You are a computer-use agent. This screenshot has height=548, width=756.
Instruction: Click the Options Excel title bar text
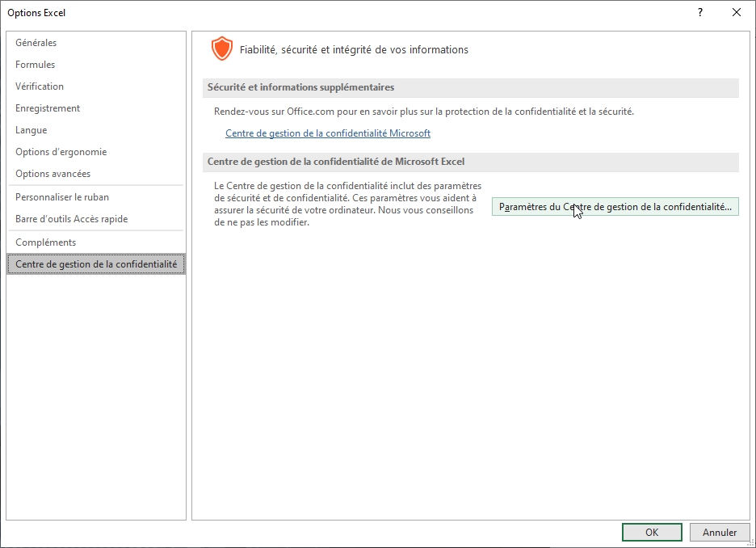39,12
